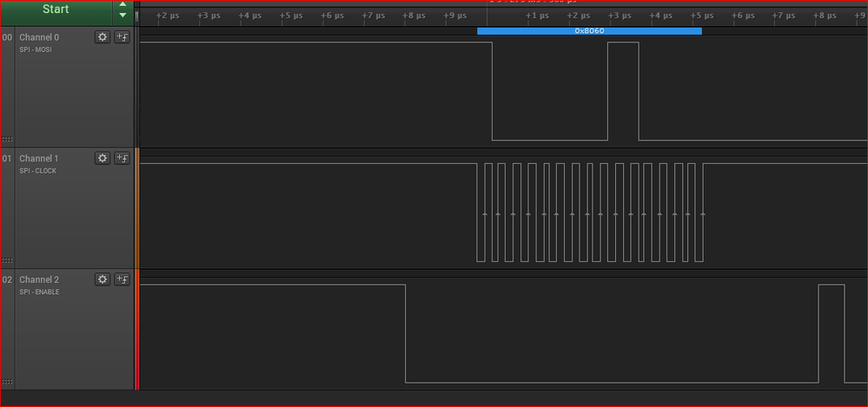Open Channel 1 settings gear

[x=103, y=158]
